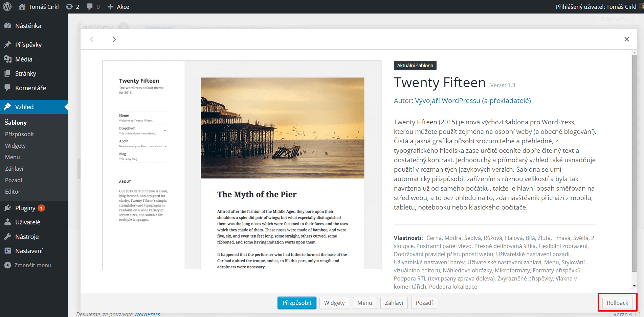Open Nastavení section
Image resolution: width=644 pixels, height=317 pixels.
(x=34, y=251)
